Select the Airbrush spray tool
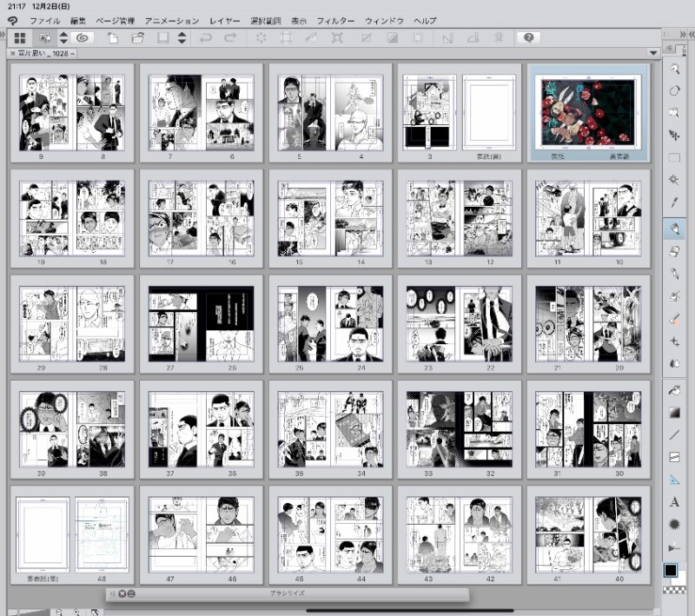 (x=674, y=296)
